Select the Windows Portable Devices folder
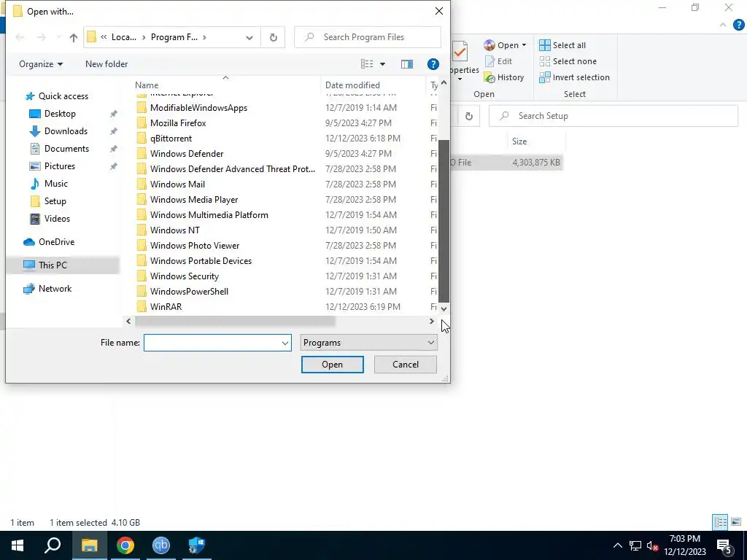Viewport: 747px width, 560px height. pos(201,261)
